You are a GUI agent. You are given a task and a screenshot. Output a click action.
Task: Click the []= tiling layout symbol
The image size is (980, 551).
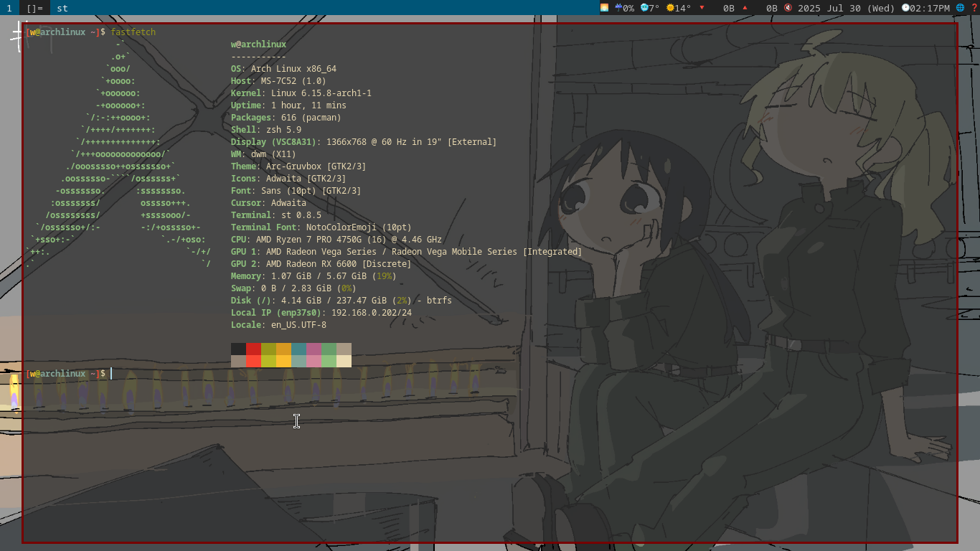pyautogui.click(x=34, y=8)
